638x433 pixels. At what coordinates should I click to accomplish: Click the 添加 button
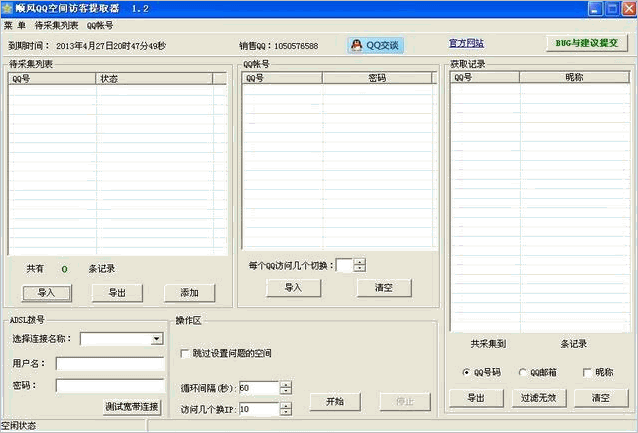coord(189,293)
